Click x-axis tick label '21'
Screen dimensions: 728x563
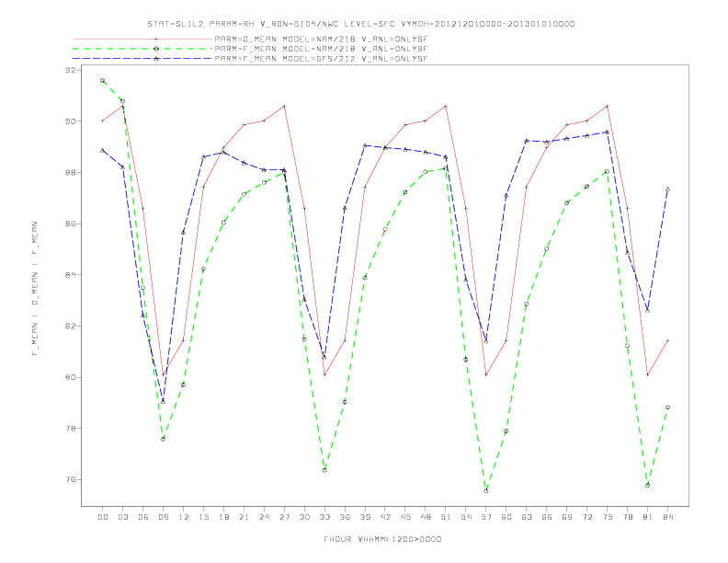[x=244, y=517]
